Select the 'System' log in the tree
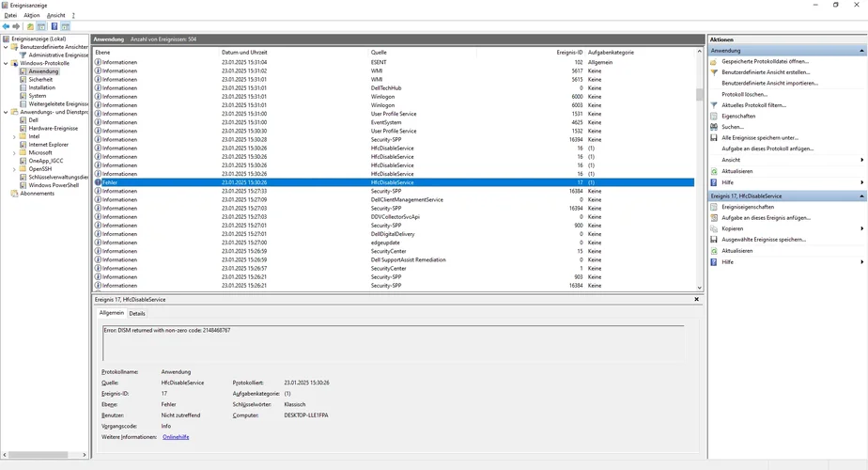The width and height of the screenshot is (868, 470). tap(37, 95)
